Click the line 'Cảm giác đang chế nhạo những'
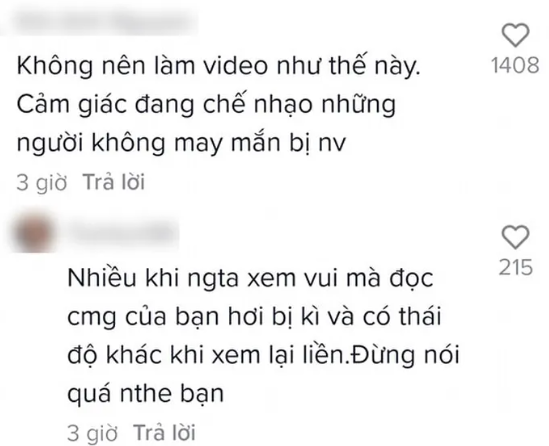This screenshot has height=446, width=549. pyautogui.click(x=206, y=105)
